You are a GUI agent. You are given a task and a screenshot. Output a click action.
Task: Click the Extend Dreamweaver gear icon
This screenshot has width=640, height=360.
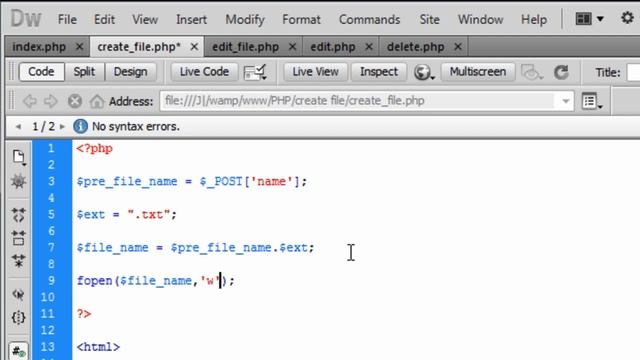point(627,18)
